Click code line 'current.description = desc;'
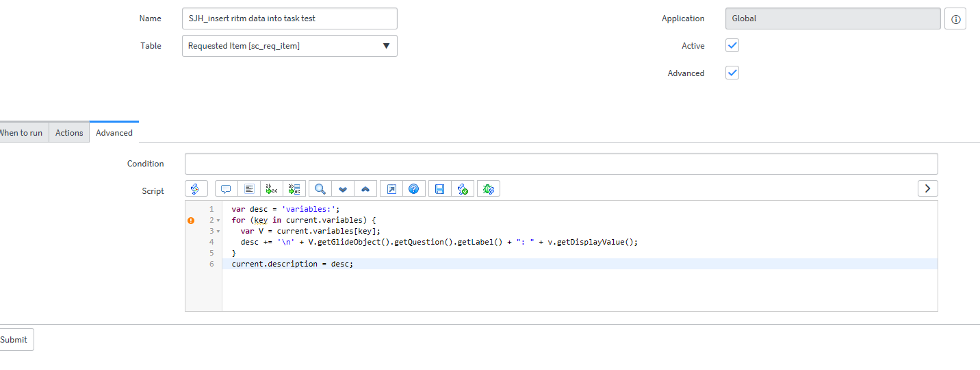Viewport: 980px width, 370px height. tap(292, 264)
